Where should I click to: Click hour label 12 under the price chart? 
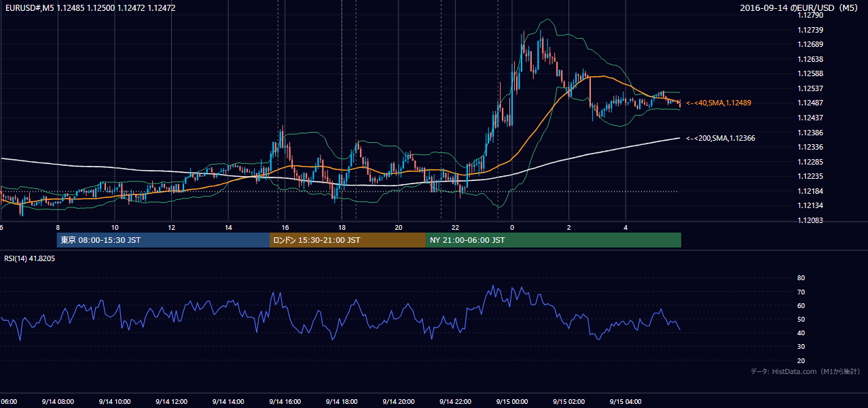tap(171, 227)
